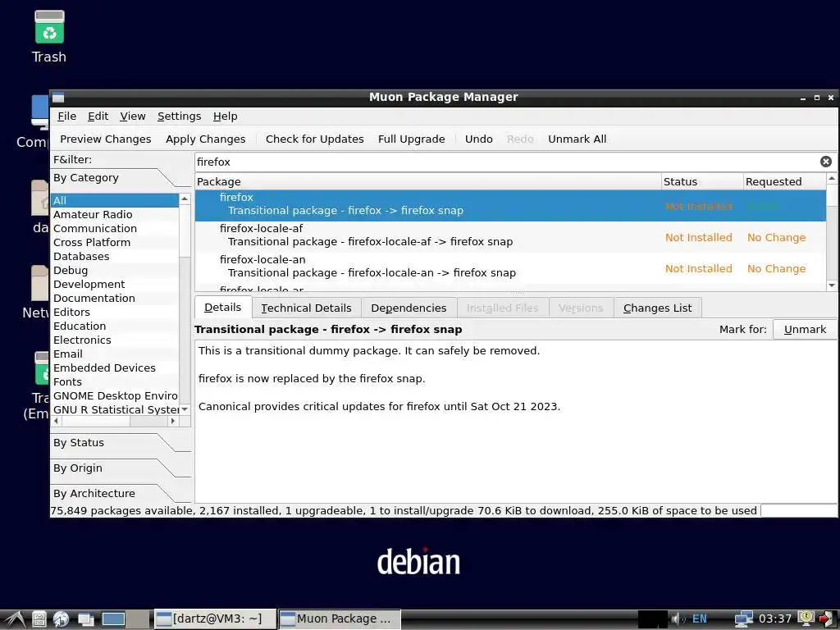Switch to the Changes List tab
The height and width of the screenshot is (630, 840).
pos(657,308)
